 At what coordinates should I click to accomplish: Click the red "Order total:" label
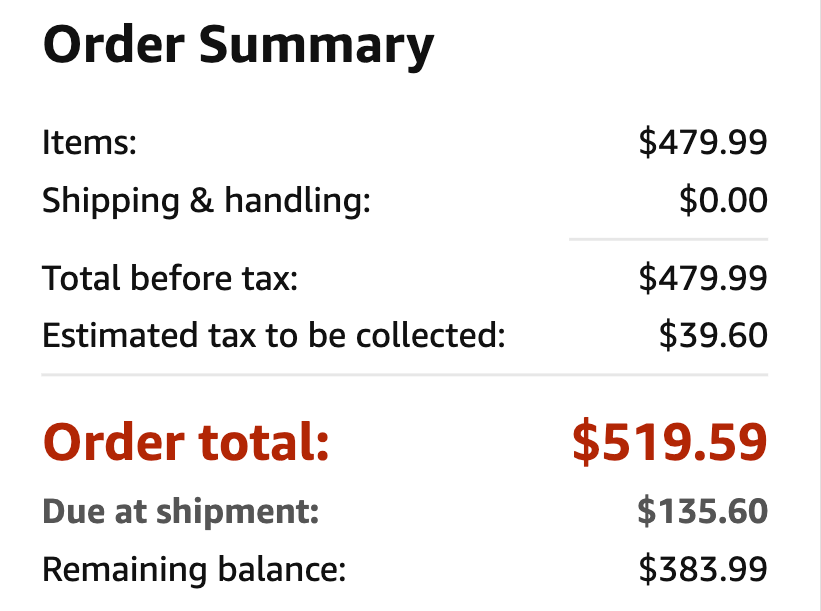(x=186, y=442)
